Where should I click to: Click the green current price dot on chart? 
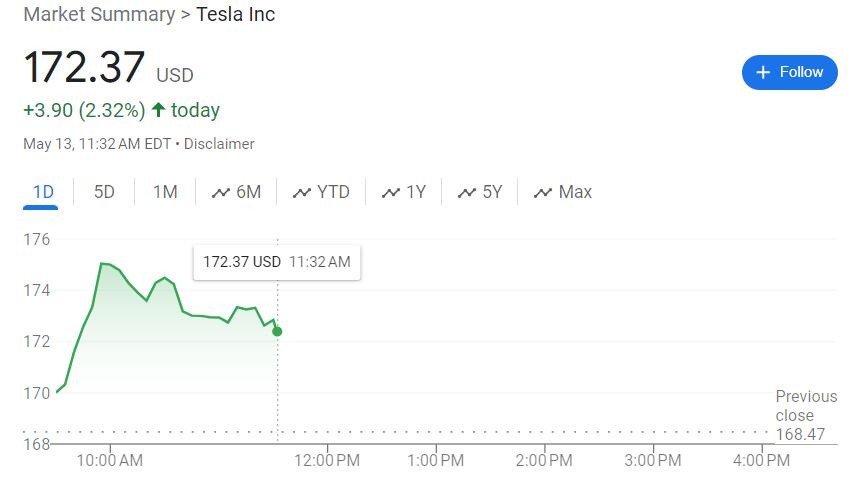(277, 331)
